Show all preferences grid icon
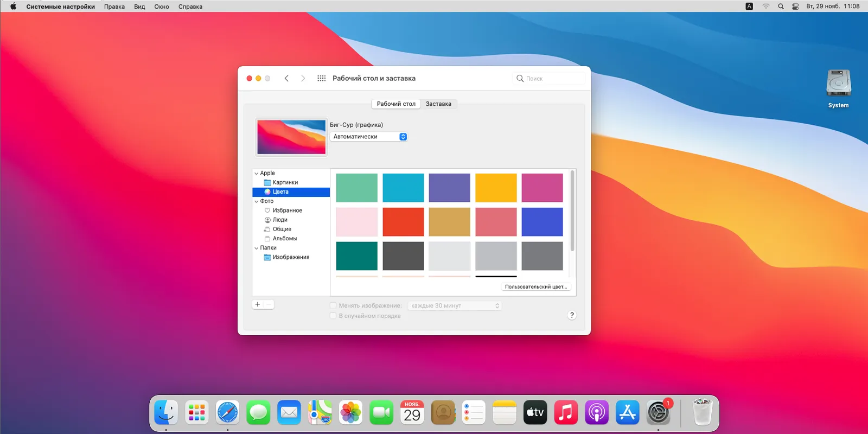868x434 pixels. pos(322,78)
